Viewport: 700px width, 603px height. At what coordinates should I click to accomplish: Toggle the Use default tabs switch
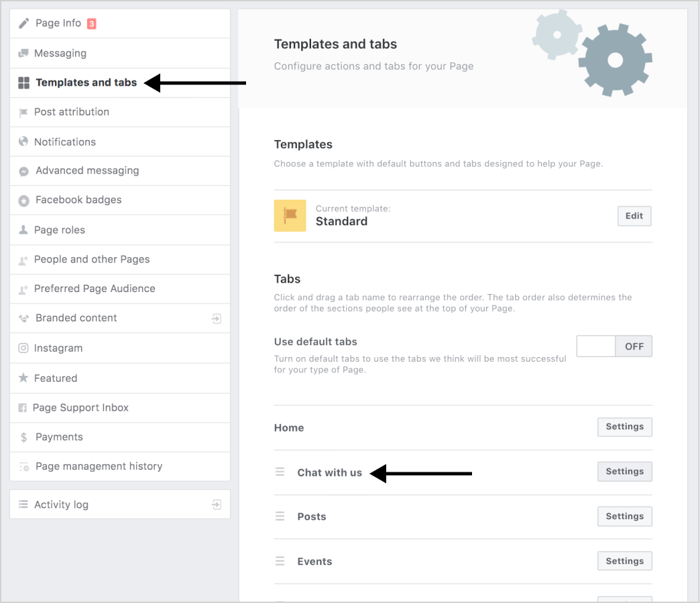[614, 346]
